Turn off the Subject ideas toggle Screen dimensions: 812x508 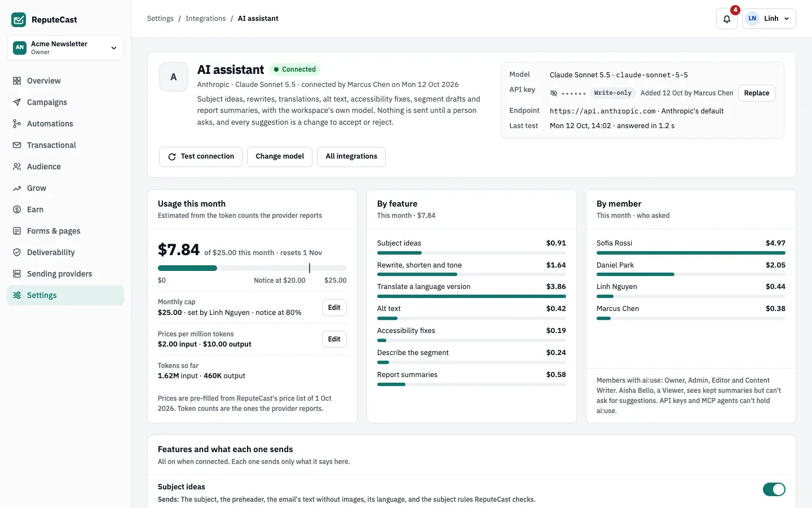[x=774, y=489]
